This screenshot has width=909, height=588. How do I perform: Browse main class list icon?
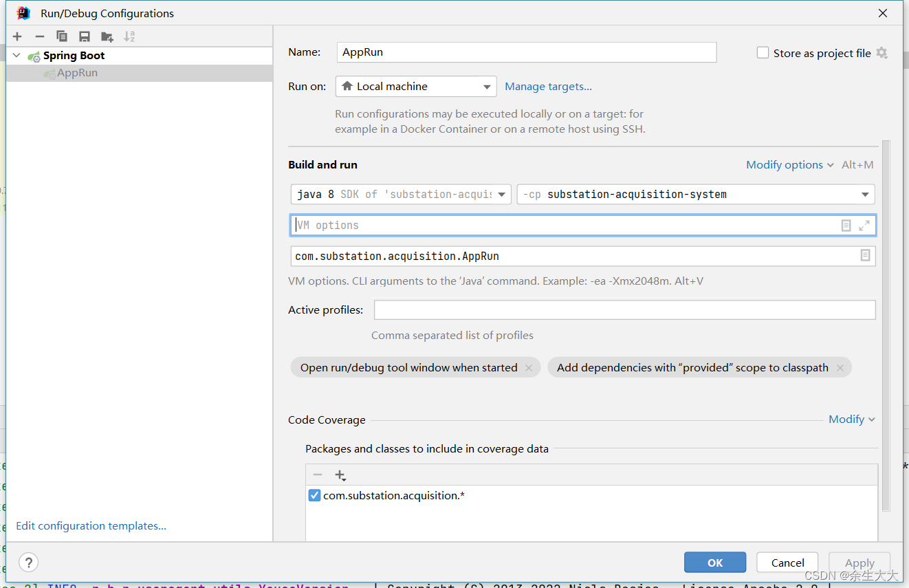[866, 256]
